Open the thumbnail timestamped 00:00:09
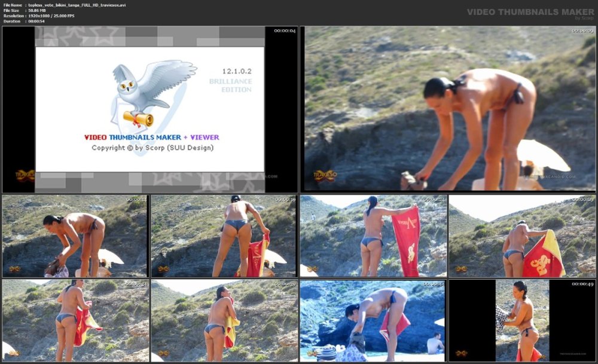 pos(448,109)
